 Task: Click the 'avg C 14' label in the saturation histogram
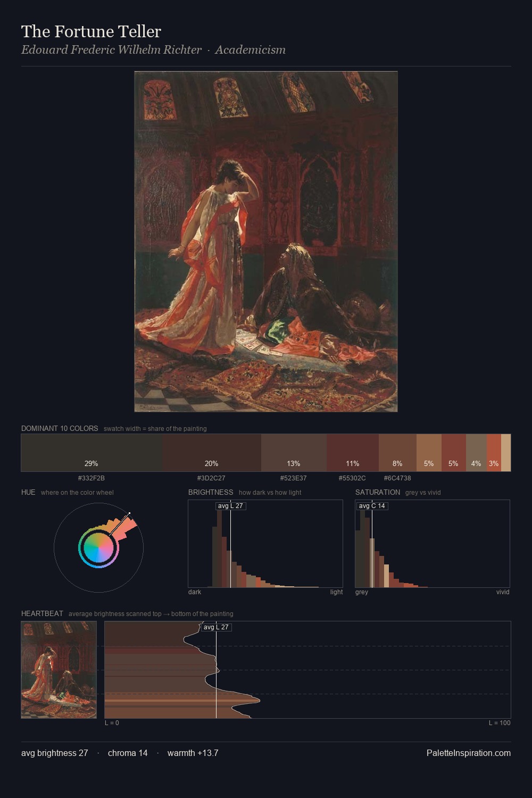372,506
